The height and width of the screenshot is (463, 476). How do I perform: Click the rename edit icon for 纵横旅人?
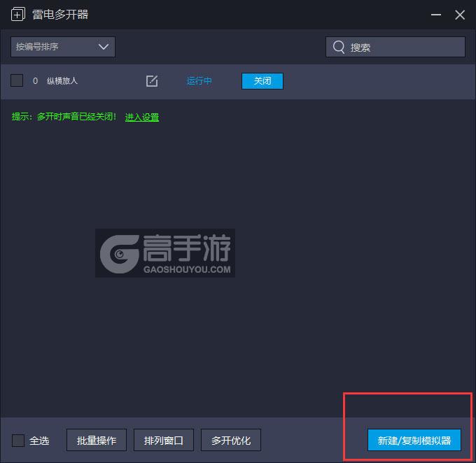[x=152, y=81]
